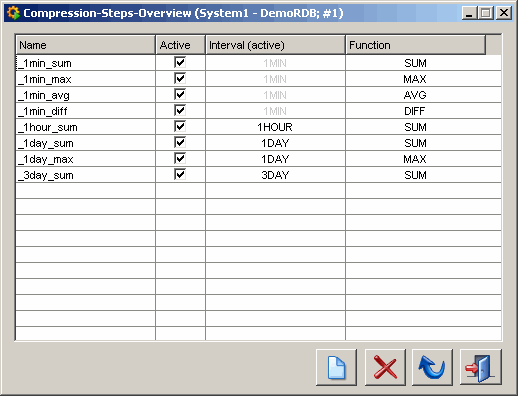Sort by the Name column header
Viewport: 518px width, 396px height.
[86, 45]
